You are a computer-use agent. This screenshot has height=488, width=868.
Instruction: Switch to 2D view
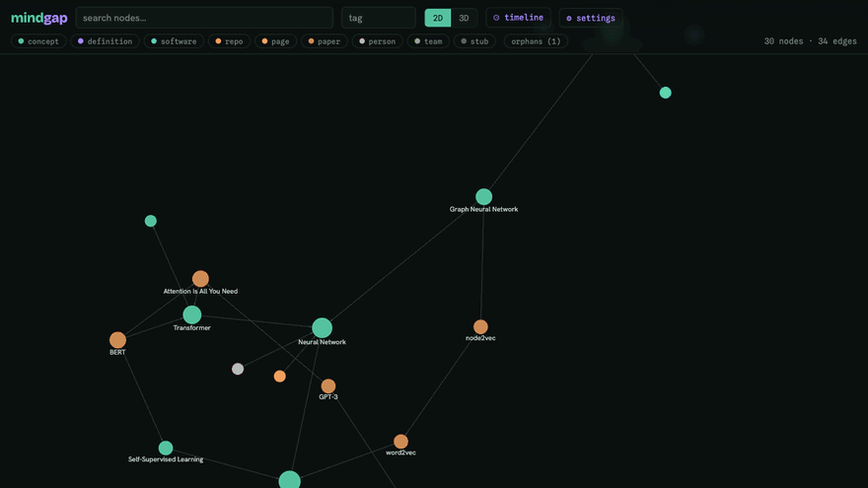tap(437, 18)
